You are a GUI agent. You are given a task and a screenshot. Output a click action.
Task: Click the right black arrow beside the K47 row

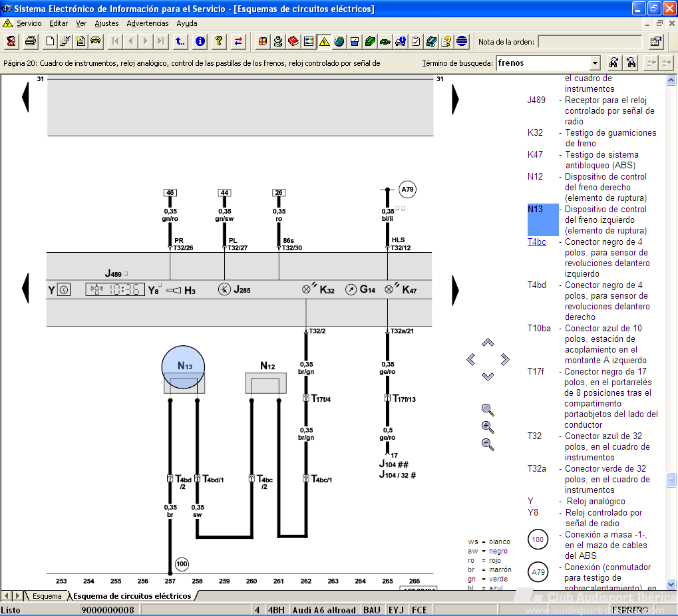click(455, 290)
